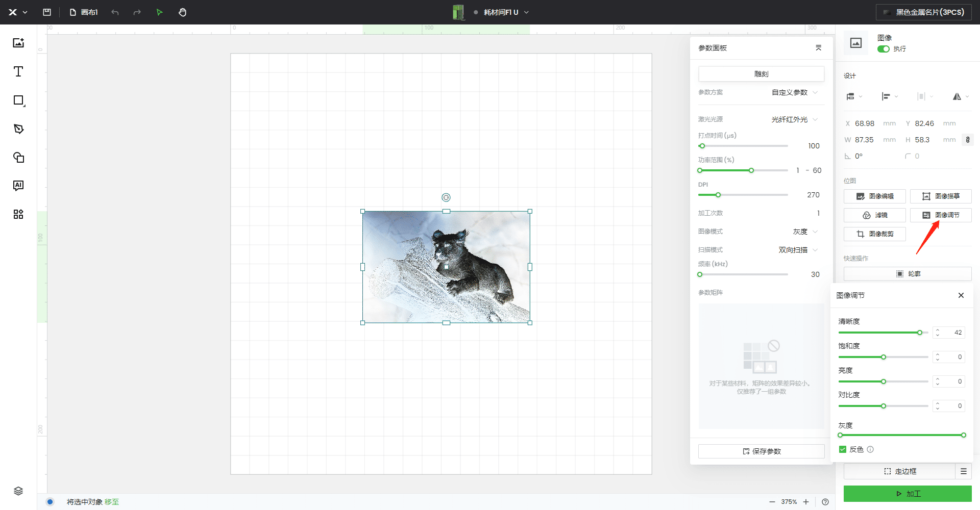Open the 参数方案 dropdown
Image resolution: width=980 pixels, height=510 pixels.
point(794,92)
